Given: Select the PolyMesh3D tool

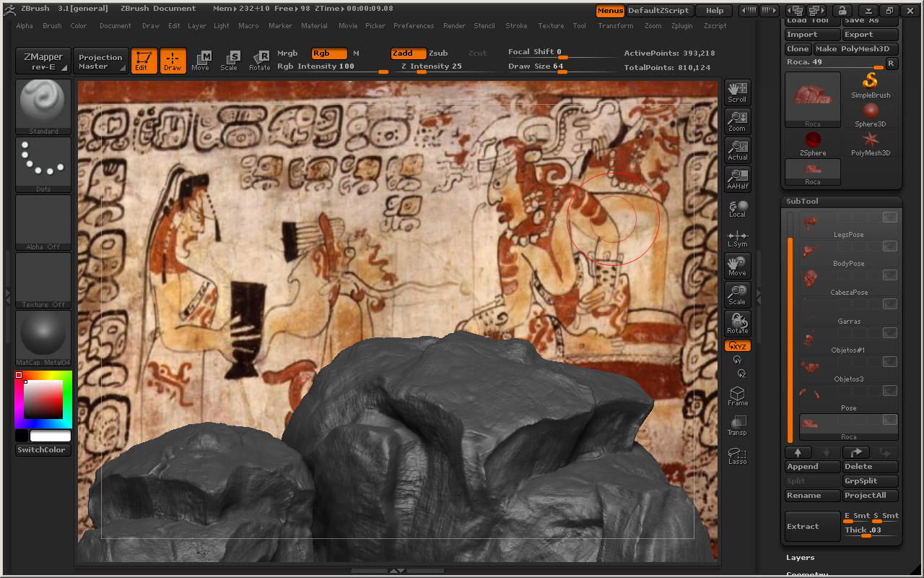Looking at the screenshot, I should 871,143.
